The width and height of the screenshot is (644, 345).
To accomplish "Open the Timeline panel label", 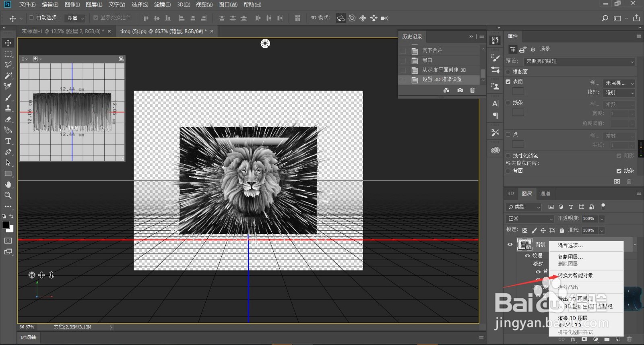I will [29, 338].
